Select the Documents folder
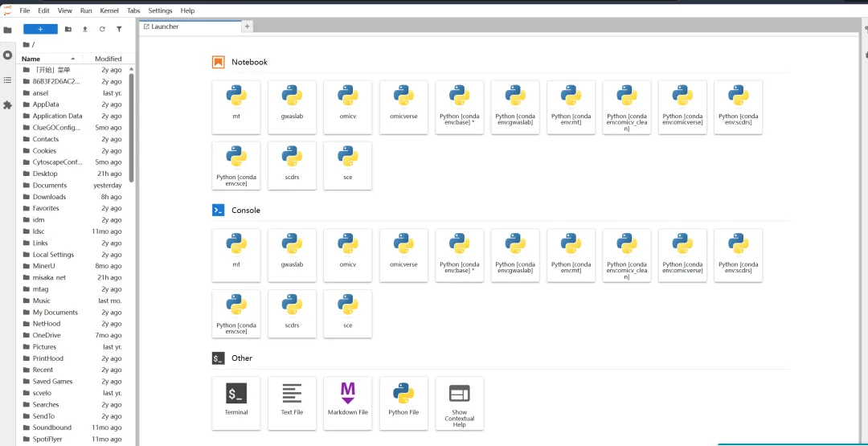The height and width of the screenshot is (446, 868). click(x=72, y=186)
